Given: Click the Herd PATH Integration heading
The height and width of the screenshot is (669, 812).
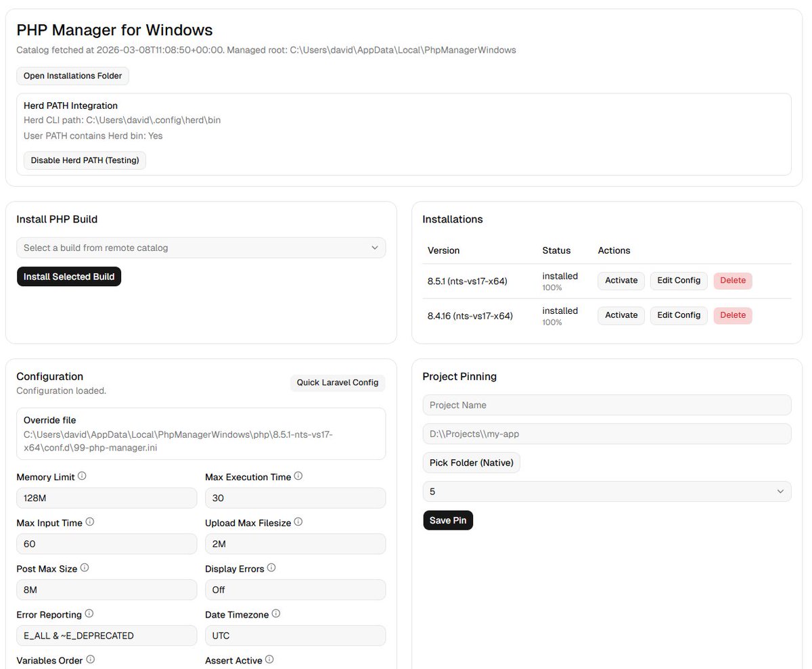Looking at the screenshot, I should [x=70, y=106].
